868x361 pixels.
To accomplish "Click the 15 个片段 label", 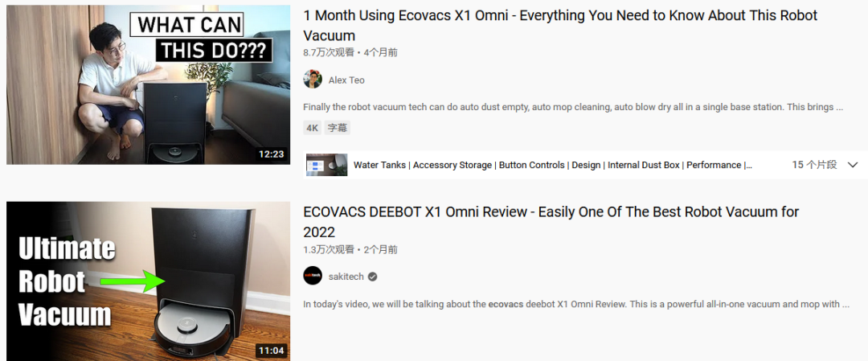I will click(814, 165).
